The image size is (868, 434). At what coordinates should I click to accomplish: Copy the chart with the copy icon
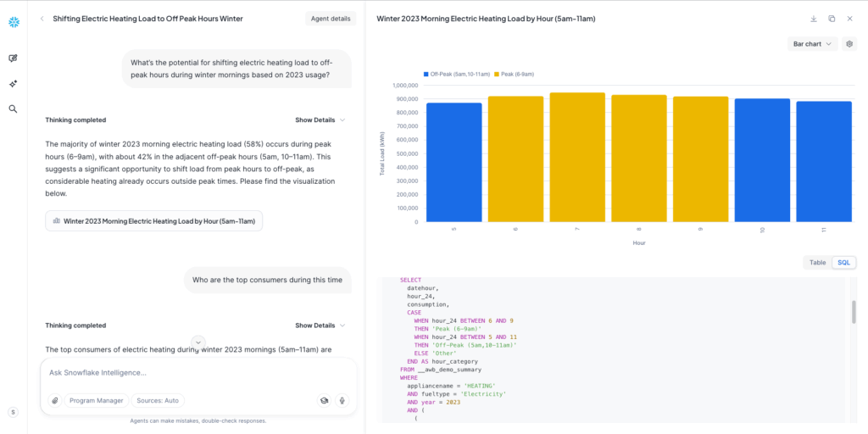[x=832, y=19]
